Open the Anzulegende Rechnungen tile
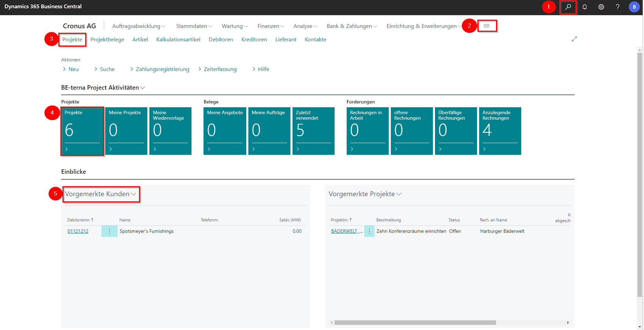 point(500,131)
